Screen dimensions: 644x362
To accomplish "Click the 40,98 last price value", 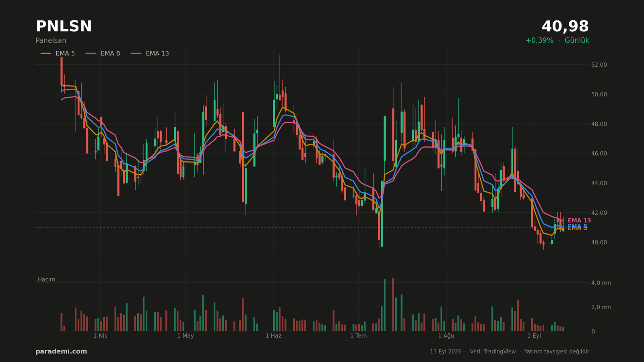I will [565, 27].
